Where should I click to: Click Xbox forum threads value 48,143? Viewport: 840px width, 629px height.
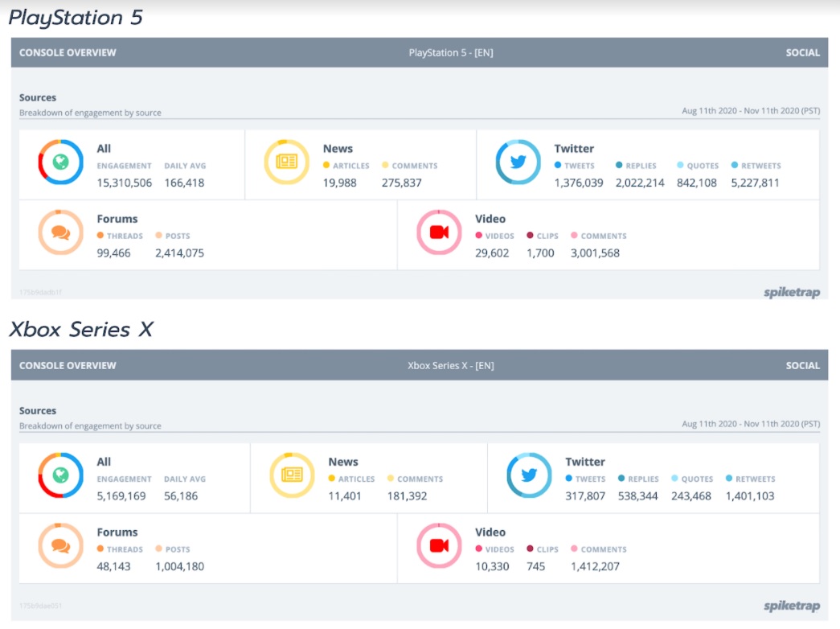pos(113,567)
